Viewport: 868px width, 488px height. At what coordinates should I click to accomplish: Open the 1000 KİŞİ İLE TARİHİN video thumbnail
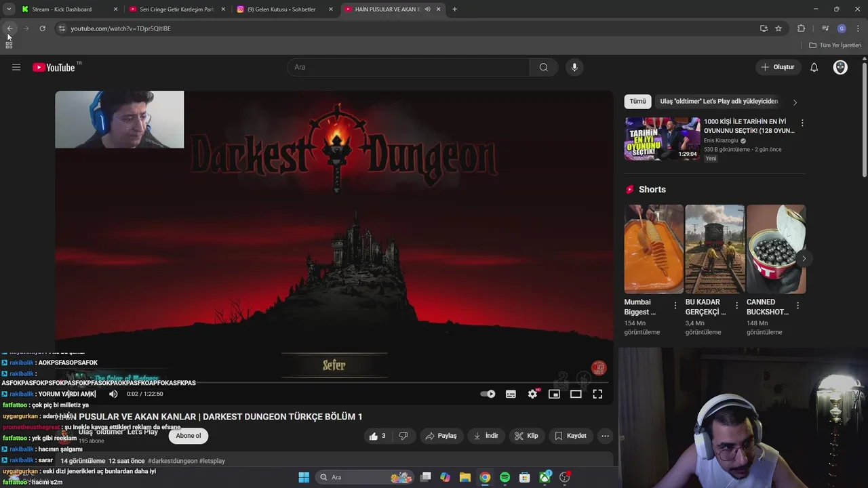(x=663, y=138)
